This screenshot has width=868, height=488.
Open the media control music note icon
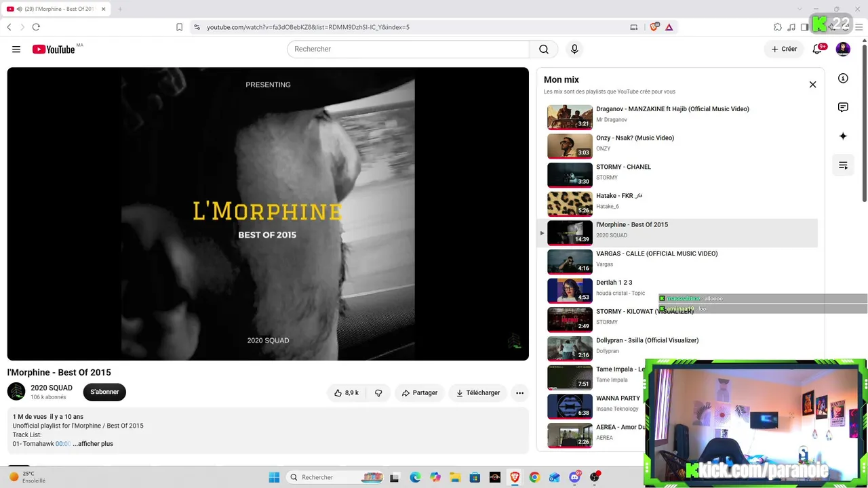tap(791, 27)
